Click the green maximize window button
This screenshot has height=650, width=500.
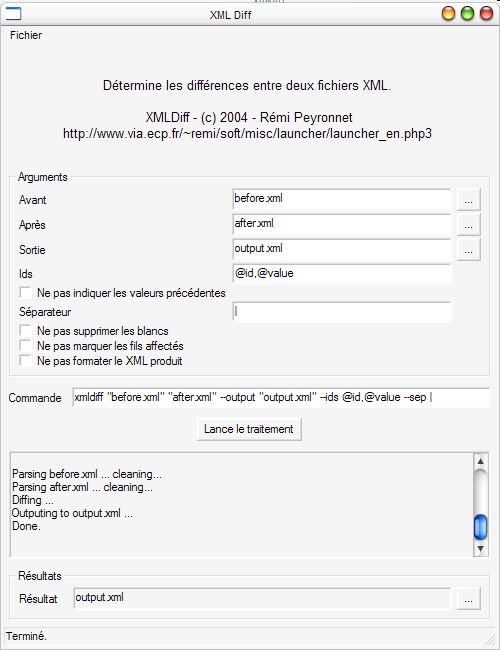click(x=467, y=14)
